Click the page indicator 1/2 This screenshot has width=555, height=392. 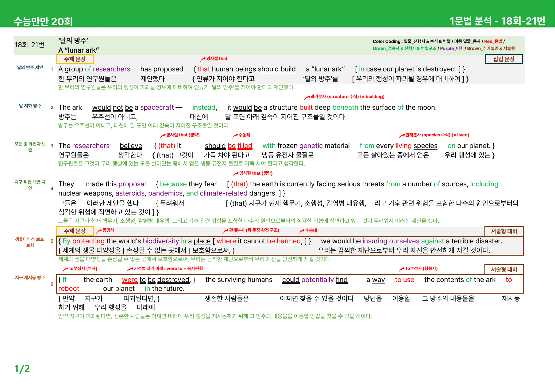click(x=22, y=369)
